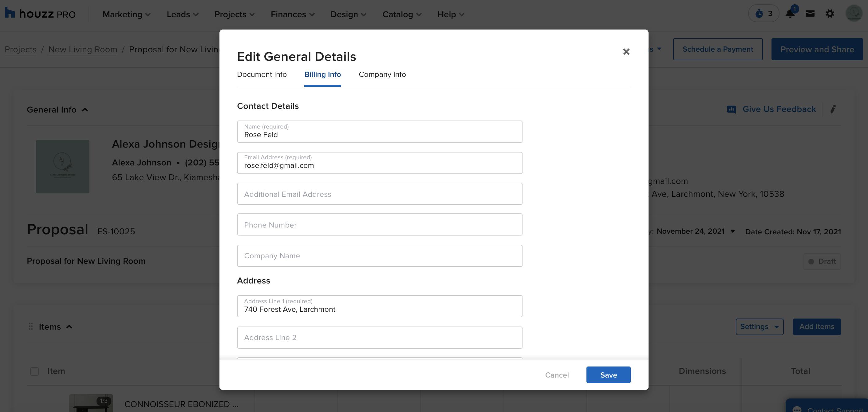
Task: Open the settings gear icon
Action: [x=830, y=14]
